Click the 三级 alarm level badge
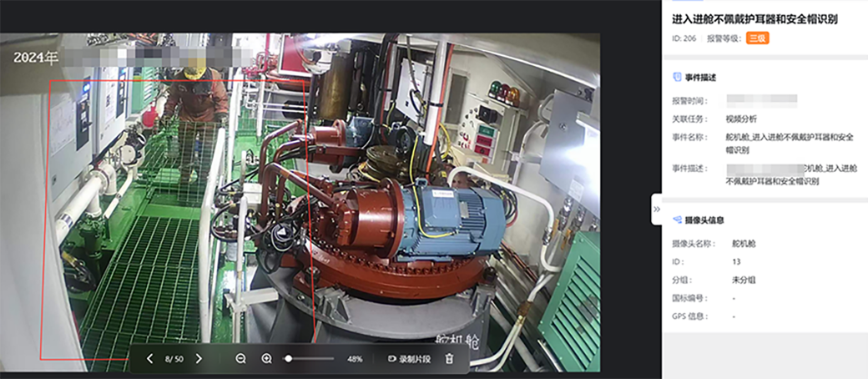The image size is (868, 379). [757, 38]
